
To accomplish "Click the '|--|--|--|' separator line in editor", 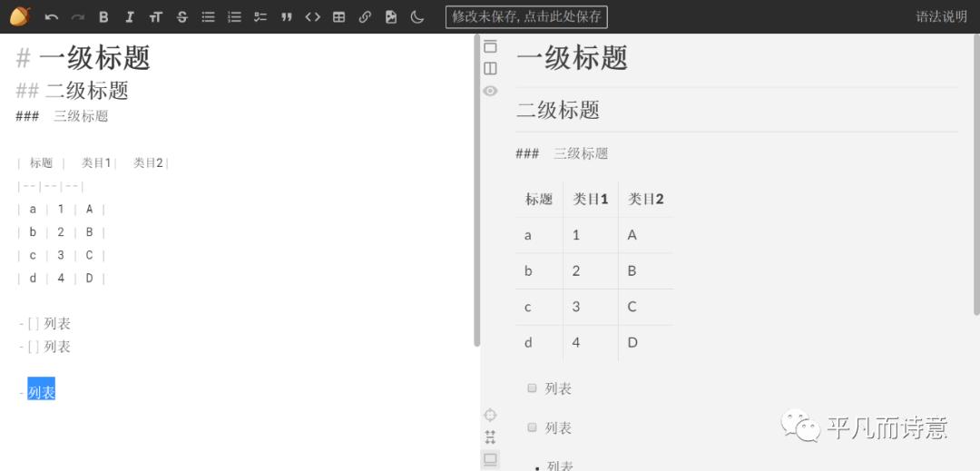I will (x=51, y=186).
